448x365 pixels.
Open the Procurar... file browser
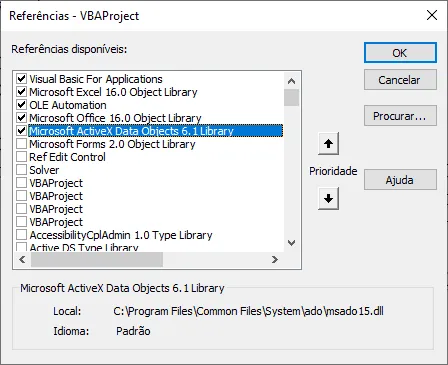(x=400, y=116)
